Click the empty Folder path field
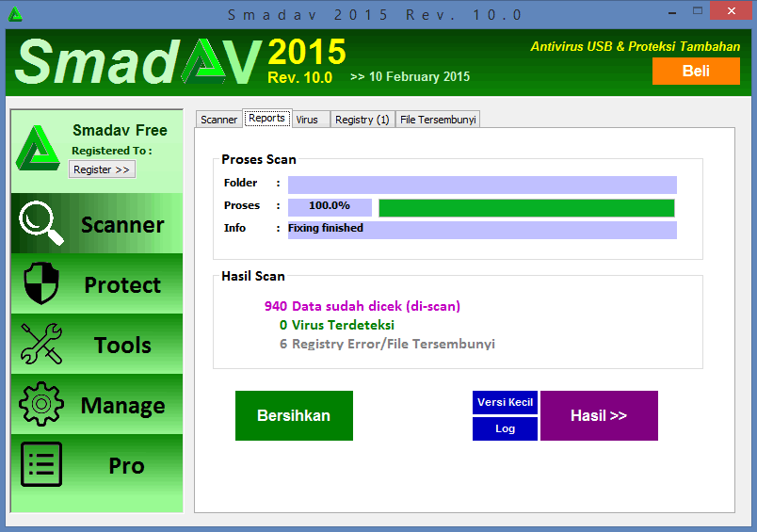The height and width of the screenshot is (532, 757). click(x=482, y=185)
